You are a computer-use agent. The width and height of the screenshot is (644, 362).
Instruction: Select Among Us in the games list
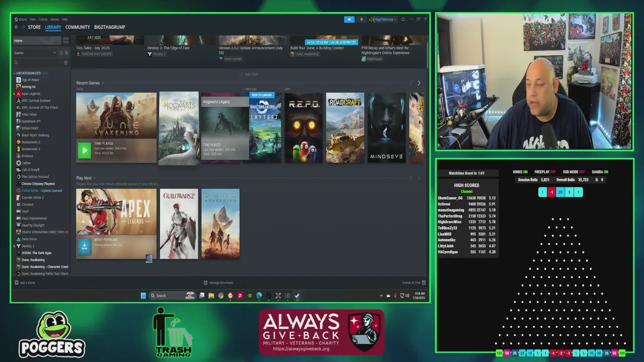click(x=28, y=86)
